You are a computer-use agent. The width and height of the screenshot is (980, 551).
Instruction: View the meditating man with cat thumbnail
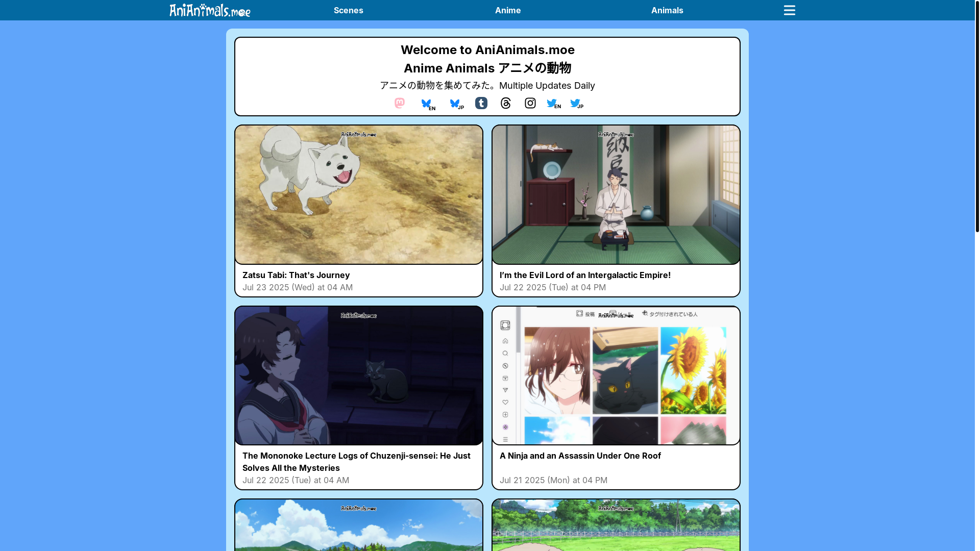(x=616, y=195)
